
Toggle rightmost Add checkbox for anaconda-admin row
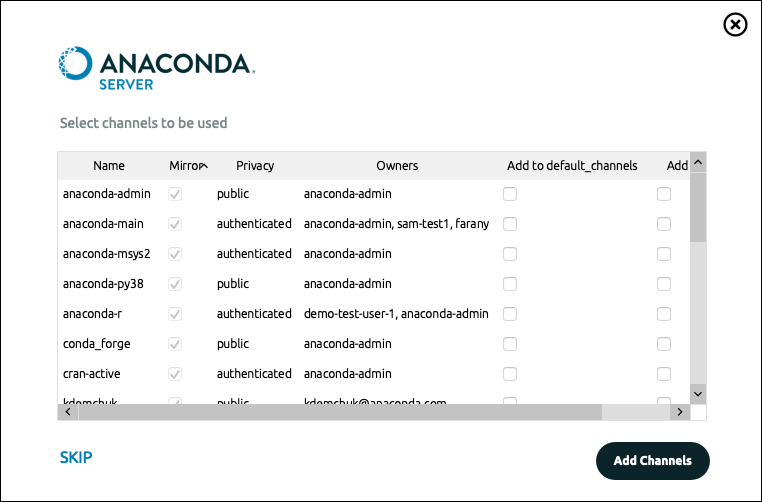(664, 194)
